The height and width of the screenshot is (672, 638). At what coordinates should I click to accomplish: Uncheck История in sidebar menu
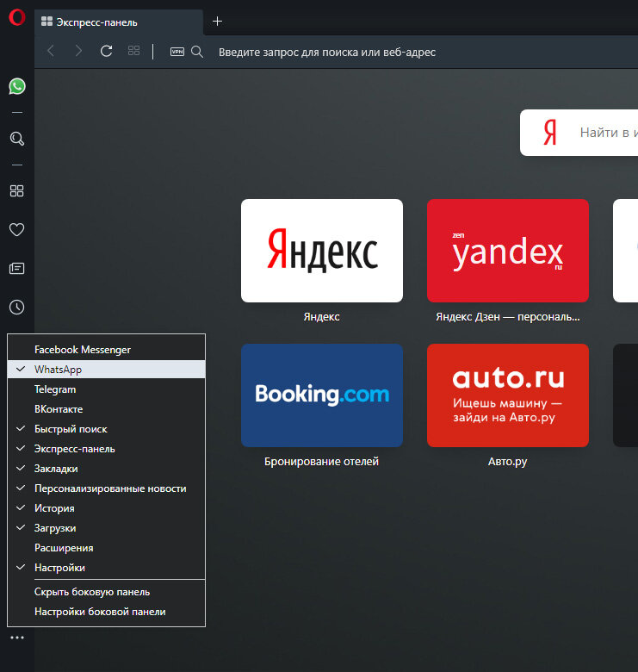[106, 507]
